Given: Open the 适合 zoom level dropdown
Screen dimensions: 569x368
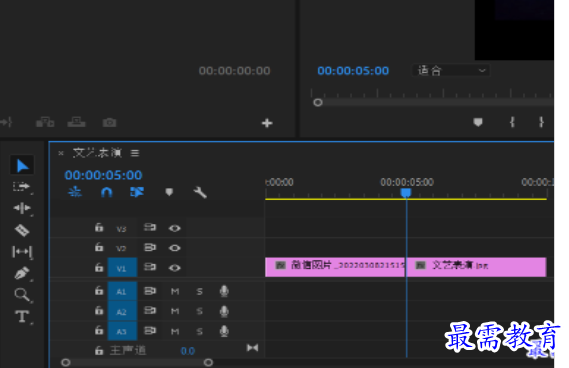Looking at the screenshot, I should pyautogui.click(x=451, y=70).
